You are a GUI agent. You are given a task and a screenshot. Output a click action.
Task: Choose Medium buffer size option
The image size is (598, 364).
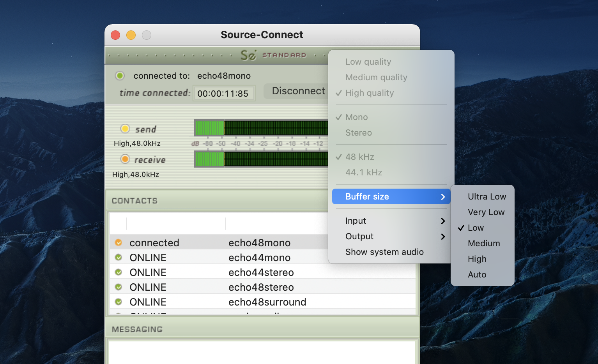click(x=483, y=243)
